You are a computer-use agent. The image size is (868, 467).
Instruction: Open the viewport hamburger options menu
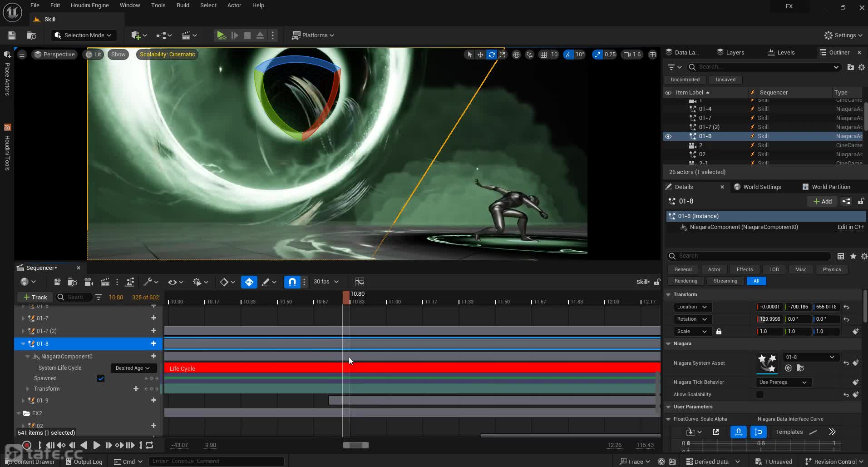pos(22,55)
